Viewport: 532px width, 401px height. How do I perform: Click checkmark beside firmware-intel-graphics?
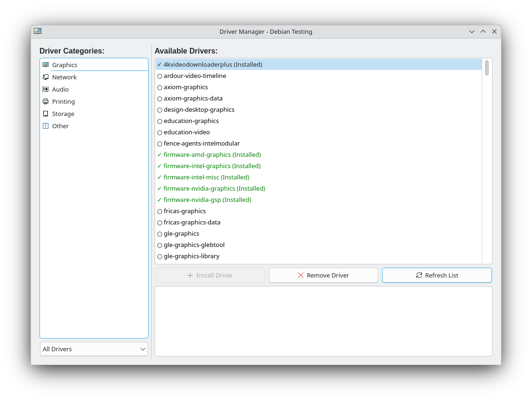(x=159, y=166)
